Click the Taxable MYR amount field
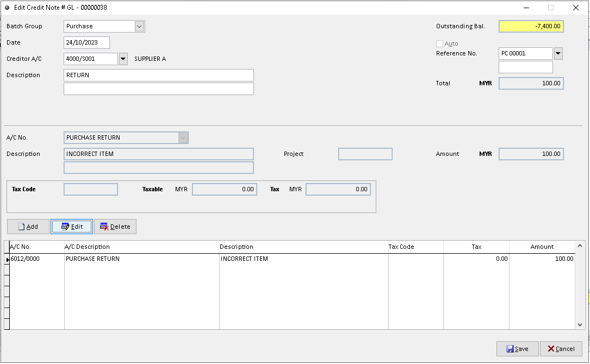Image resolution: width=590 pixels, height=364 pixels. [224, 189]
